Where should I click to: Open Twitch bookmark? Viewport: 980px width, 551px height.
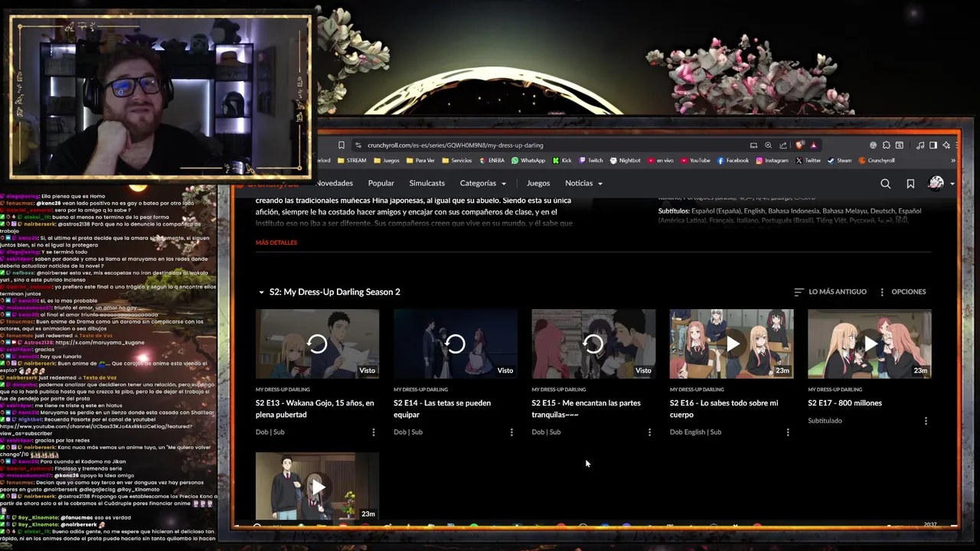(x=591, y=161)
